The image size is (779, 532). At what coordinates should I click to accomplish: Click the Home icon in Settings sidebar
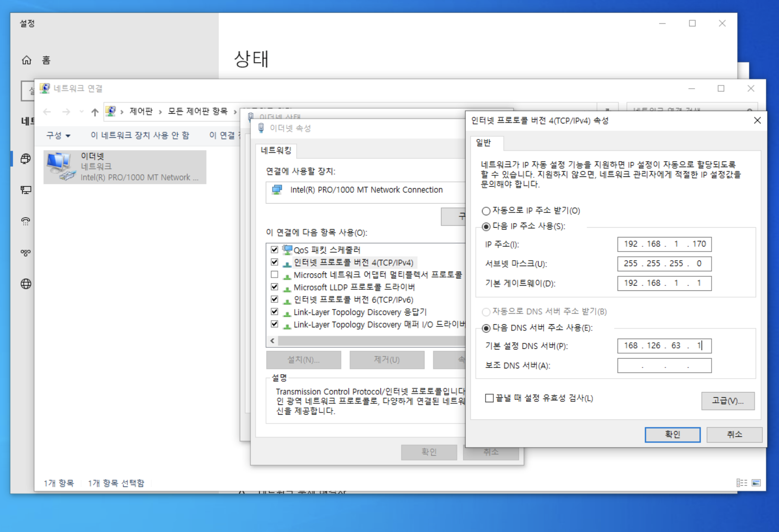pyautogui.click(x=26, y=60)
